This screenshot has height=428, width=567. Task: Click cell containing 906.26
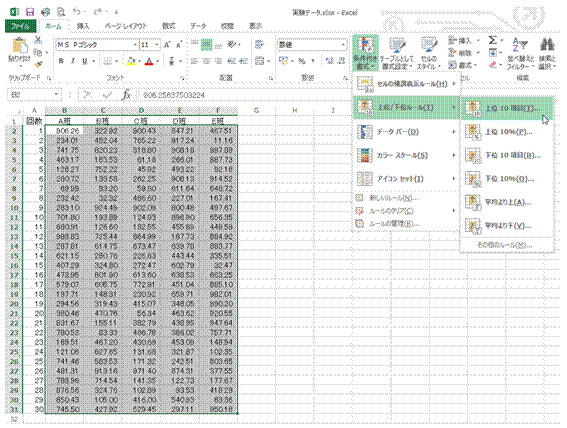point(64,131)
